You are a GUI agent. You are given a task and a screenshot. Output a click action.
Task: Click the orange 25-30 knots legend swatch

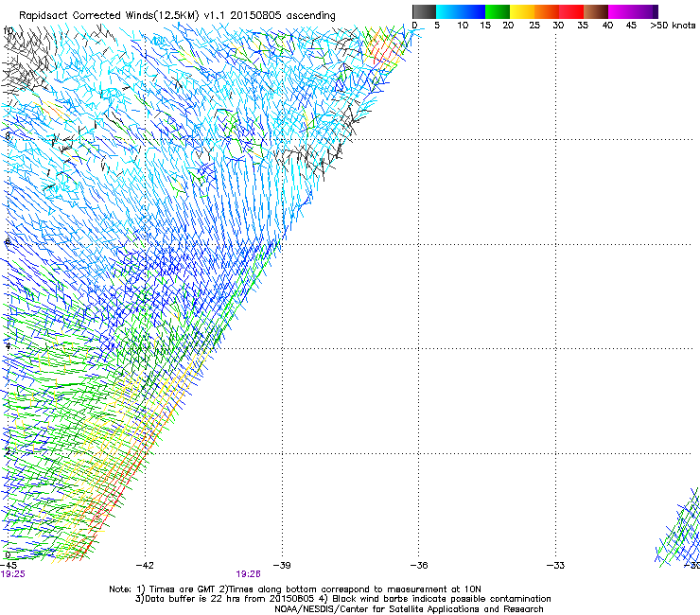(547, 11)
